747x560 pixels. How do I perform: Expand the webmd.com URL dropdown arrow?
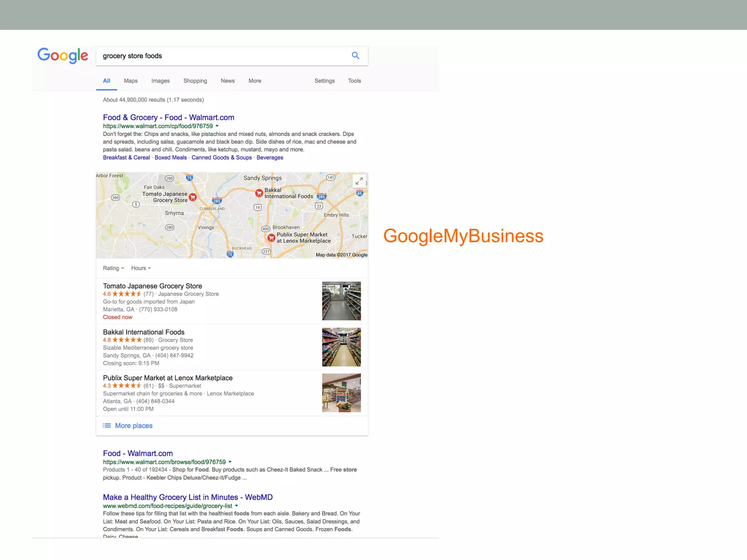click(236, 506)
